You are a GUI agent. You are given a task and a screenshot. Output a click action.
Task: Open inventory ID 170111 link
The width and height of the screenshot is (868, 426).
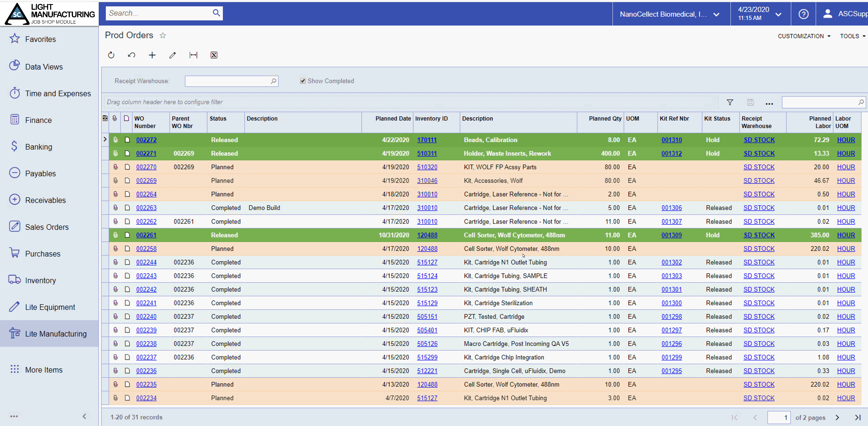(x=427, y=140)
